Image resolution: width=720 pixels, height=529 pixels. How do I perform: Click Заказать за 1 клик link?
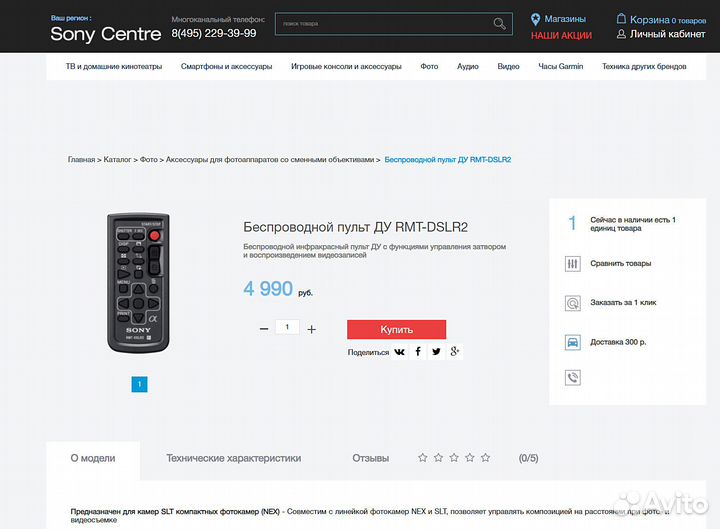[623, 303]
